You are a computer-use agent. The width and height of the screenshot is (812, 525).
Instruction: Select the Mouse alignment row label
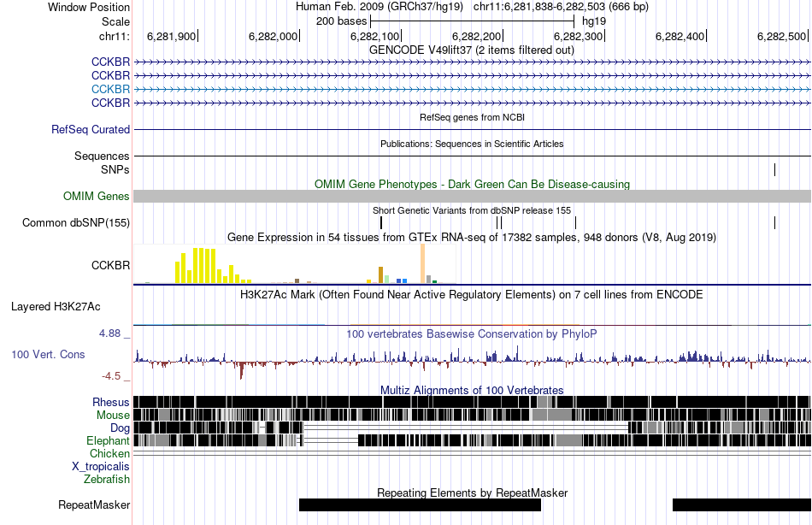tap(113, 416)
